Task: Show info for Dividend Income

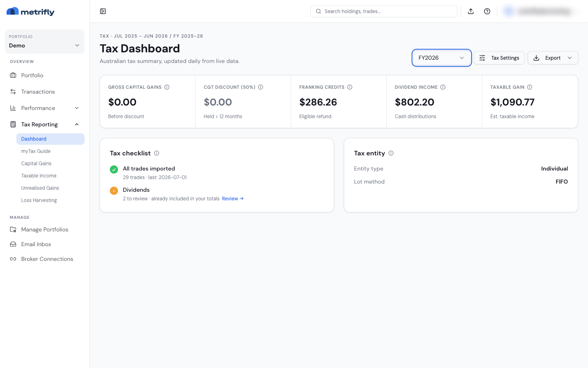Action: (443, 87)
